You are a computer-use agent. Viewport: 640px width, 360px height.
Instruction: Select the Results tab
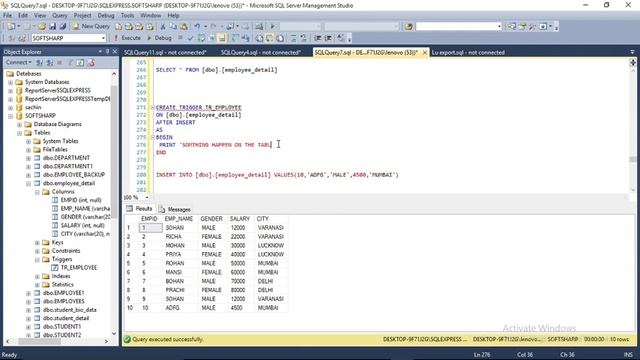tap(140, 209)
